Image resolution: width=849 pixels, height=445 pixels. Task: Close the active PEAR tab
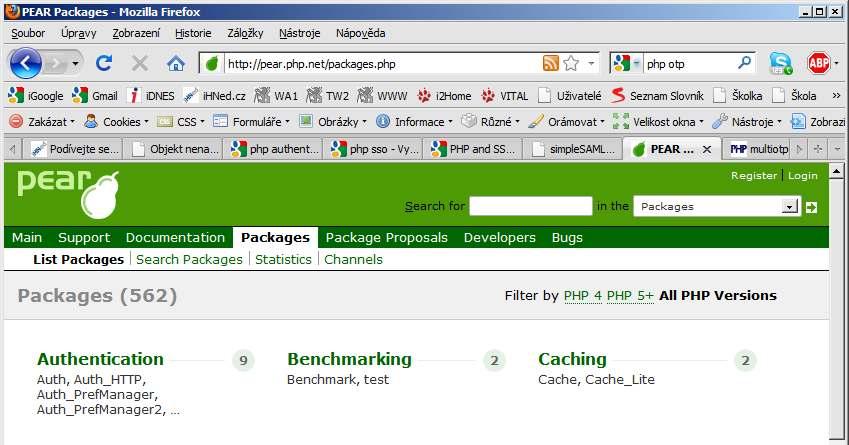707,149
